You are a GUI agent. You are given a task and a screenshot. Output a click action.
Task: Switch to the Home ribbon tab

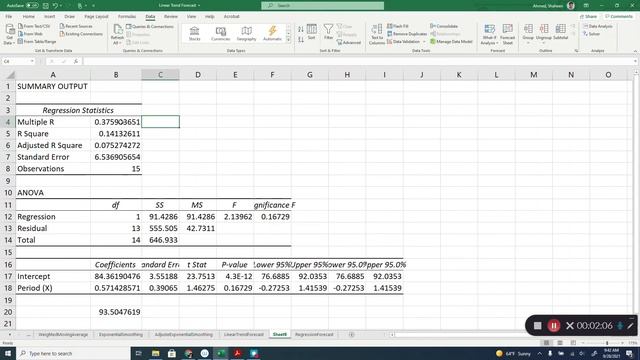(x=29, y=17)
